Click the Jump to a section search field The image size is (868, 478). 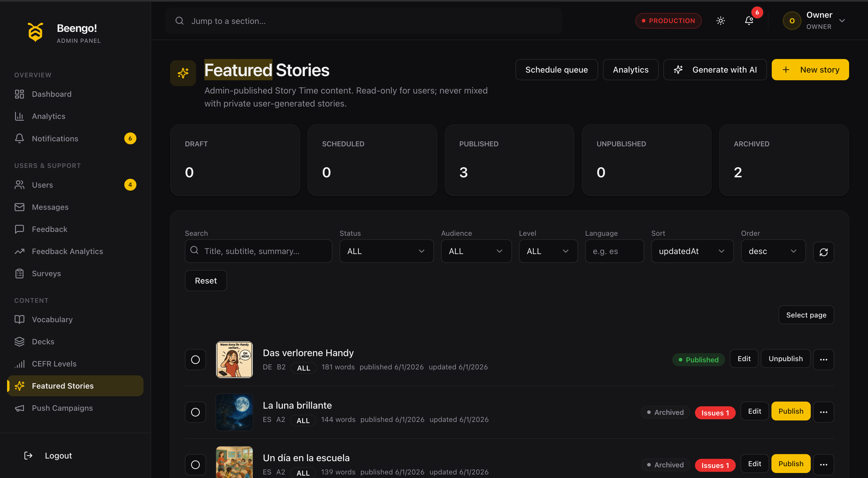click(363, 21)
